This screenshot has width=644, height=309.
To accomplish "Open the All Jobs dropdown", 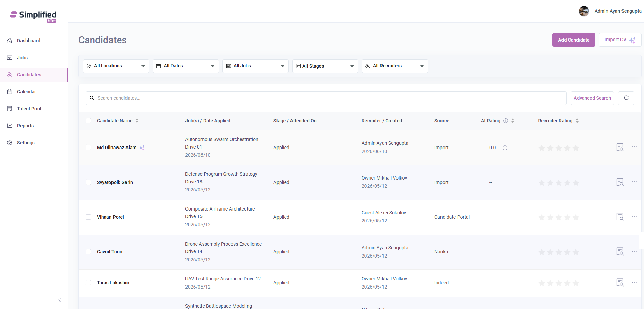I will (255, 66).
